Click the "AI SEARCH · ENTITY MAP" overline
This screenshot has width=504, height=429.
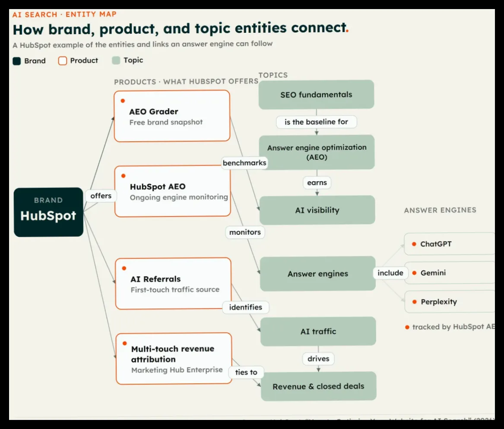pyautogui.click(x=64, y=14)
